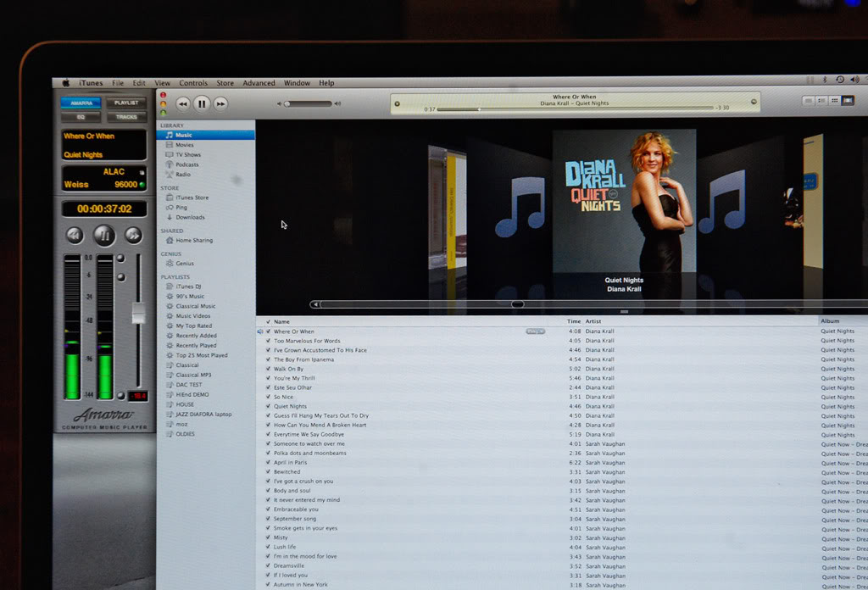Uncheck the September song checkbox
Image resolution: width=868 pixels, height=590 pixels.
269,519
